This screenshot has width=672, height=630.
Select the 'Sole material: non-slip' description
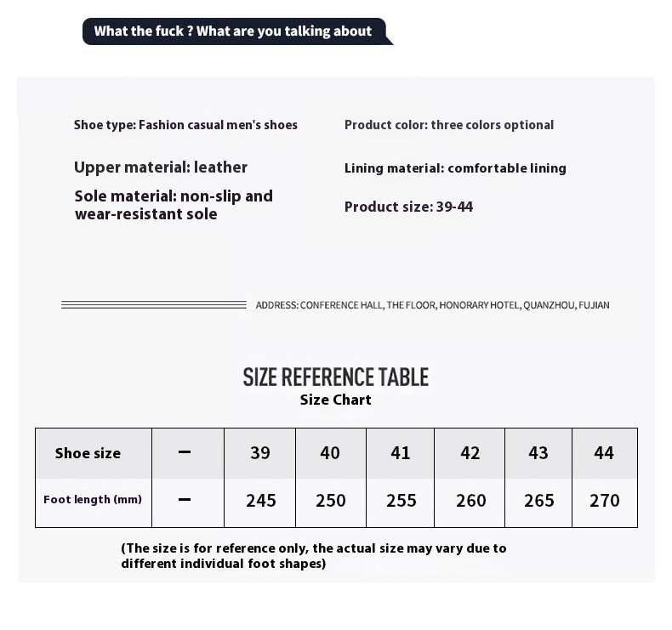(x=174, y=205)
